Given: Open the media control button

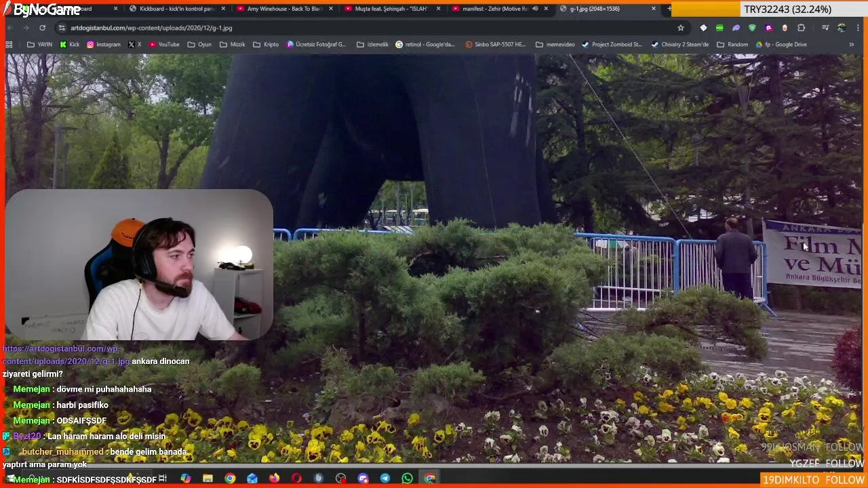Looking at the screenshot, I should click(825, 28).
